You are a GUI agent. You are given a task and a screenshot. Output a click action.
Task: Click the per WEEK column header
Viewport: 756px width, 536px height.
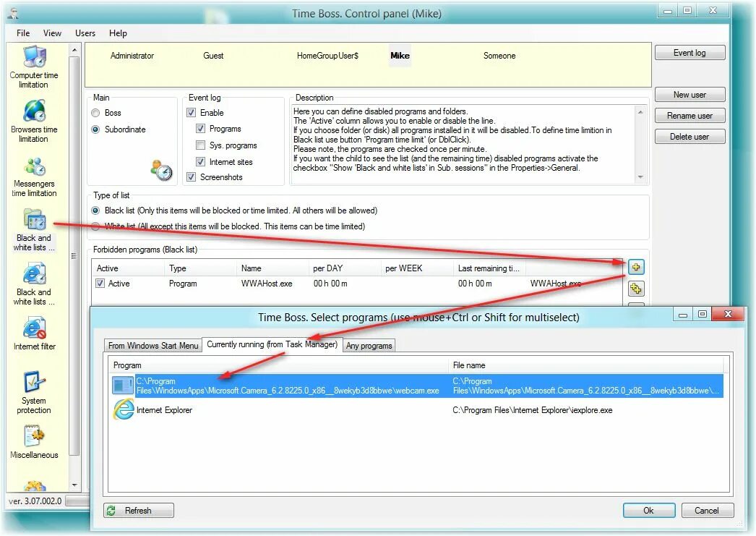coord(417,268)
